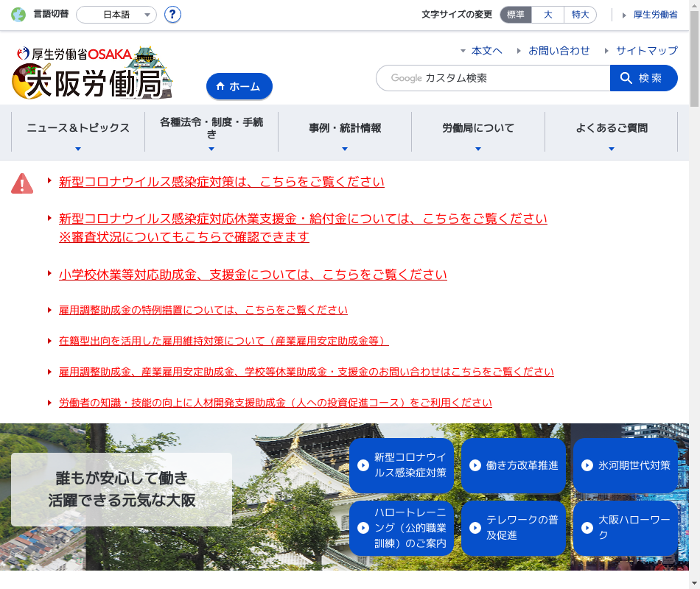Focus the Google カスタム検索 field
700x589 pixels.
493,78
